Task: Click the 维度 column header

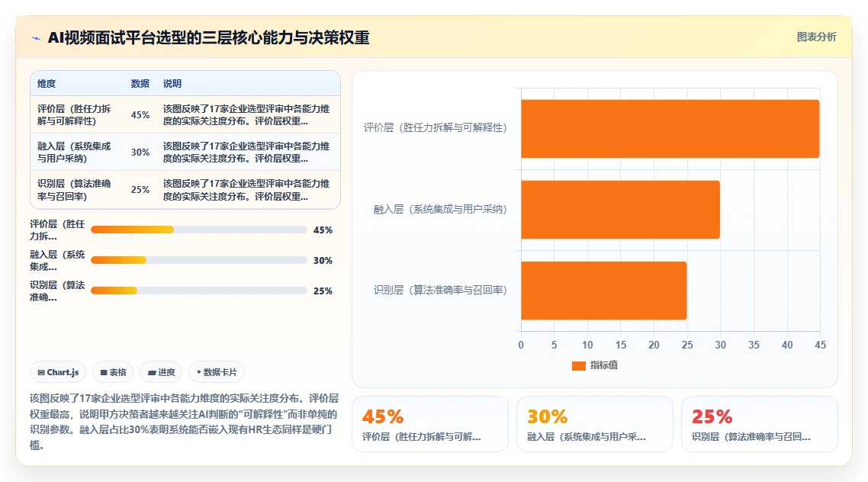Action: click(47, 84)
